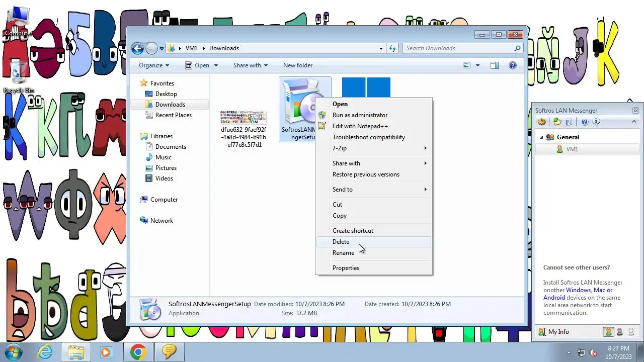Click the network tray icon

581,352
